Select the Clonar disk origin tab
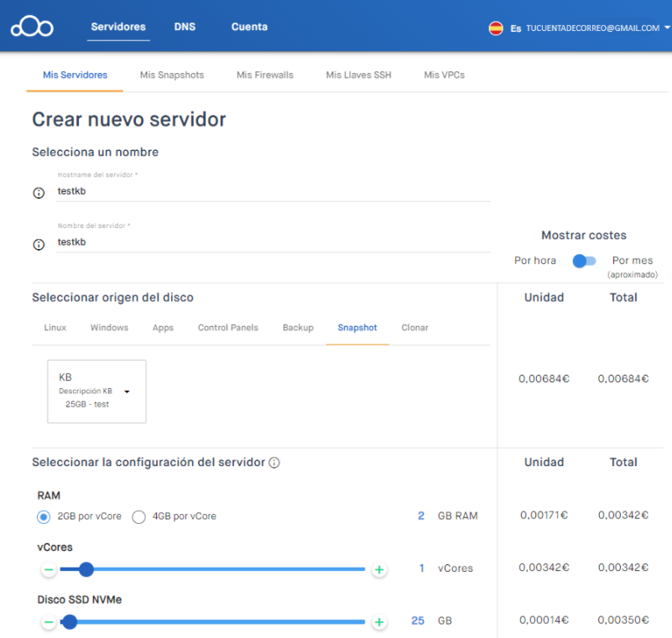Viewport: 672px width, 638px height. click(414, 328)
